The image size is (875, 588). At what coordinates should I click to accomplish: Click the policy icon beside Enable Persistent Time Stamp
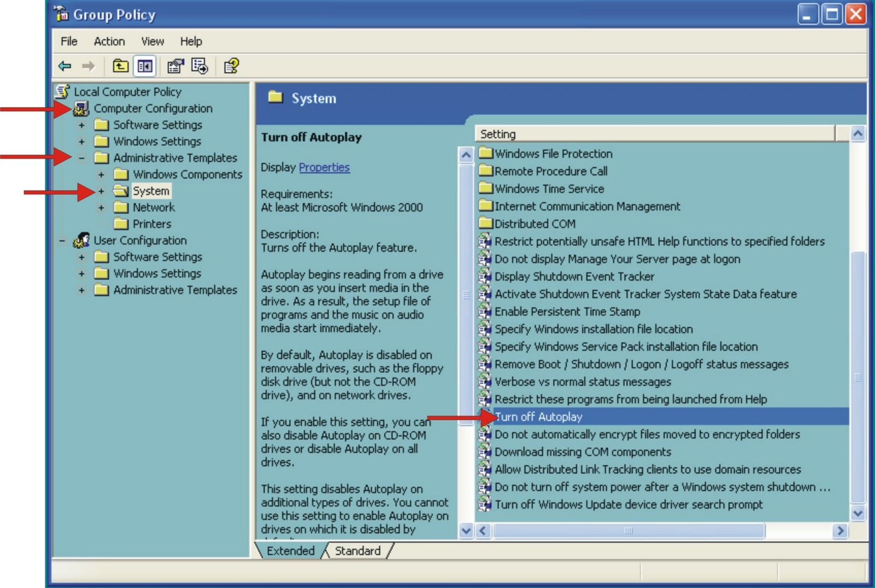pos(485,311)
